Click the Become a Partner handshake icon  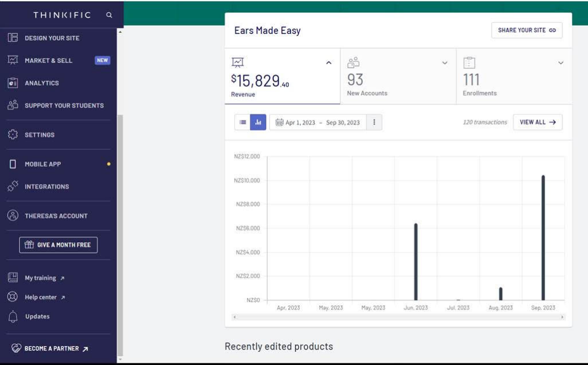16,348
